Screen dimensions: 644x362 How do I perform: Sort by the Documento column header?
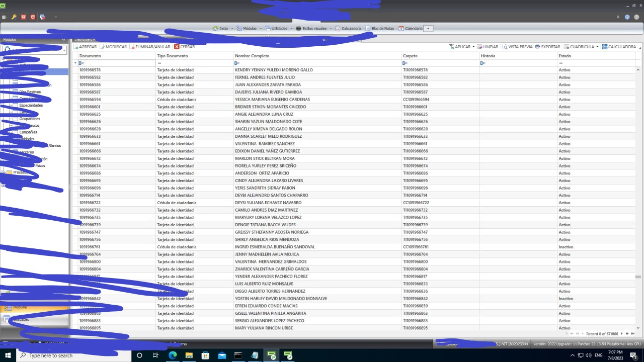coord(116,56)
